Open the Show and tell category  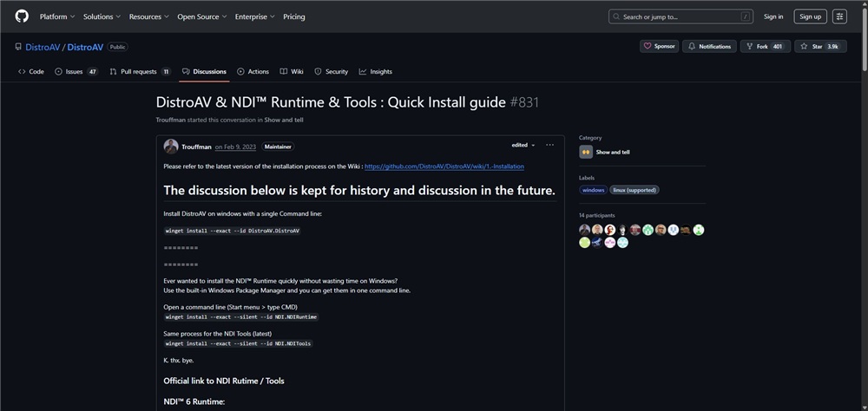pyautogui.click(x=613, y=152)
